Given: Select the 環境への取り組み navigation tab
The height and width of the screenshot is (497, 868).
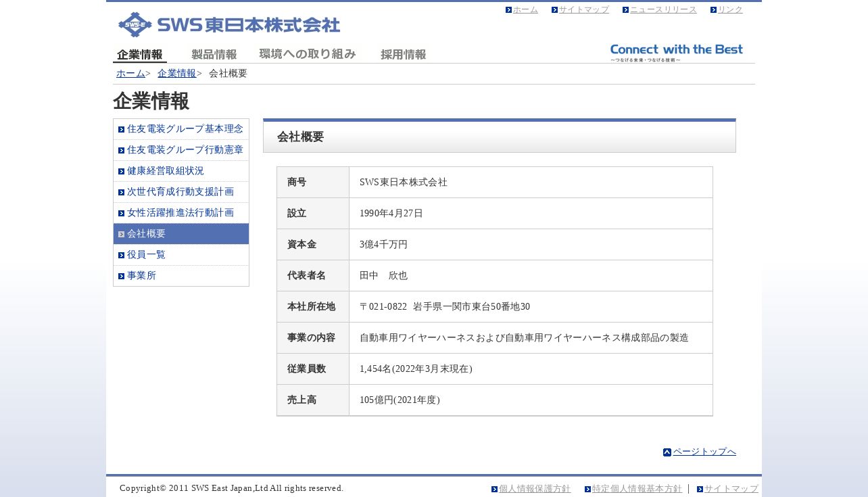Looking at the screenshot, I should (308, 54).
